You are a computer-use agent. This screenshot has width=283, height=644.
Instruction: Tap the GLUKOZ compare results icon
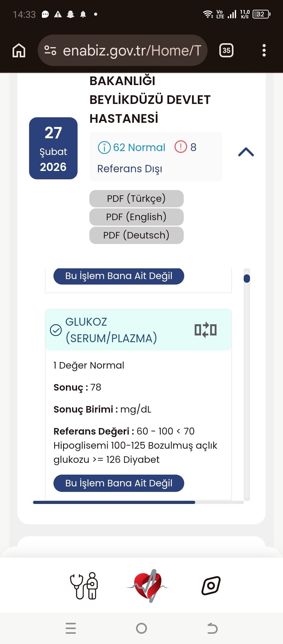tap(205, 330)
